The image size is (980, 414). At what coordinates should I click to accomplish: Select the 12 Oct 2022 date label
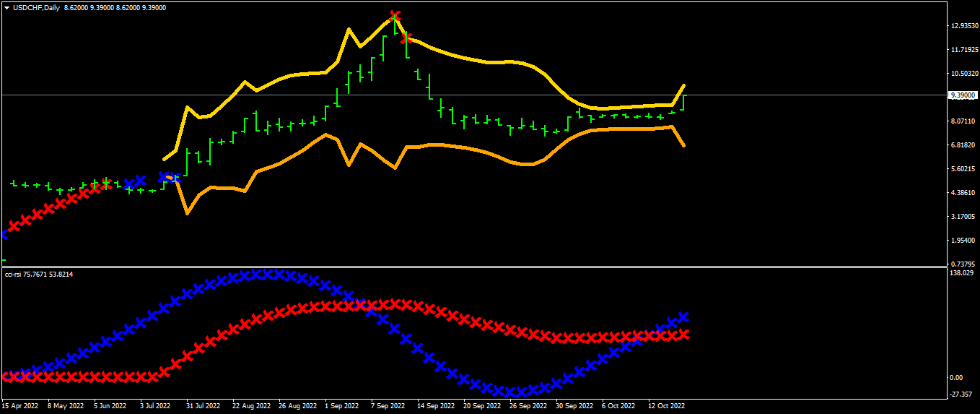coord(666,406)
